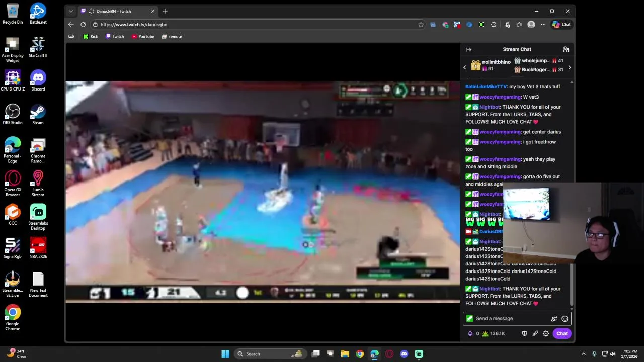The height and width of the screenshot is (362, 644).
Task: Open the emote picker in message box
Action: [x=565, y=319]
